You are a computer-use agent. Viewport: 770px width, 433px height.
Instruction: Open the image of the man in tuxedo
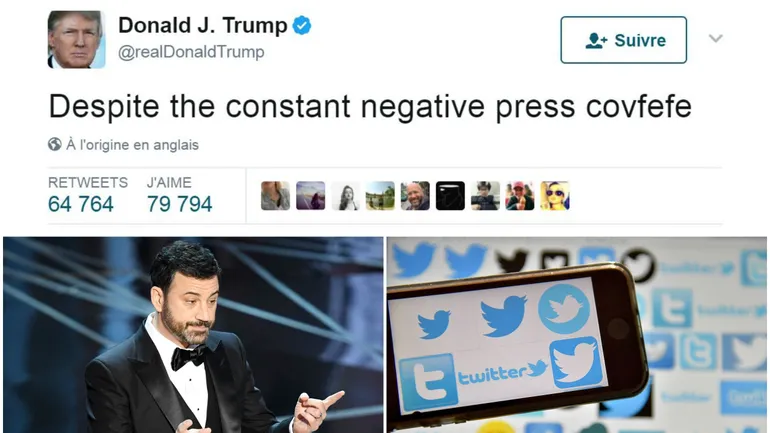(193, 335)
